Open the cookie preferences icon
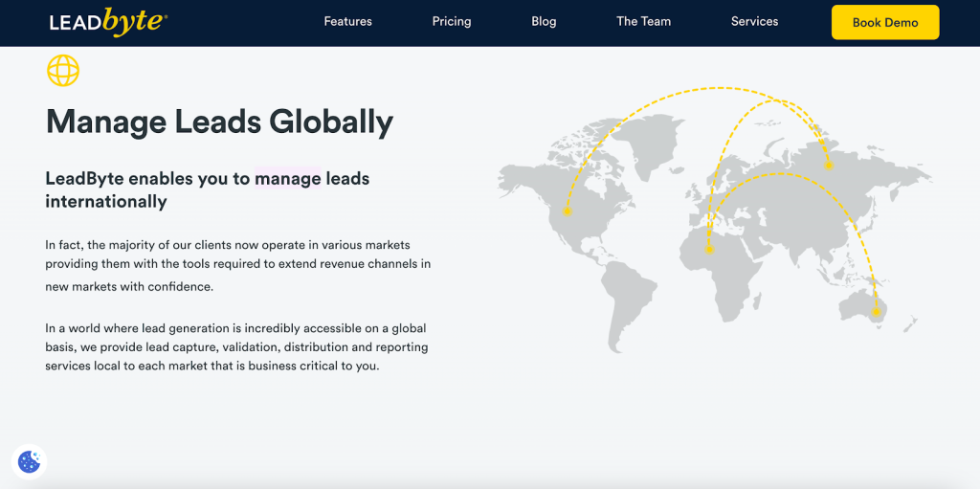Image resolution: width=980 pixels, height=489 pixels. tap(29, 462)
